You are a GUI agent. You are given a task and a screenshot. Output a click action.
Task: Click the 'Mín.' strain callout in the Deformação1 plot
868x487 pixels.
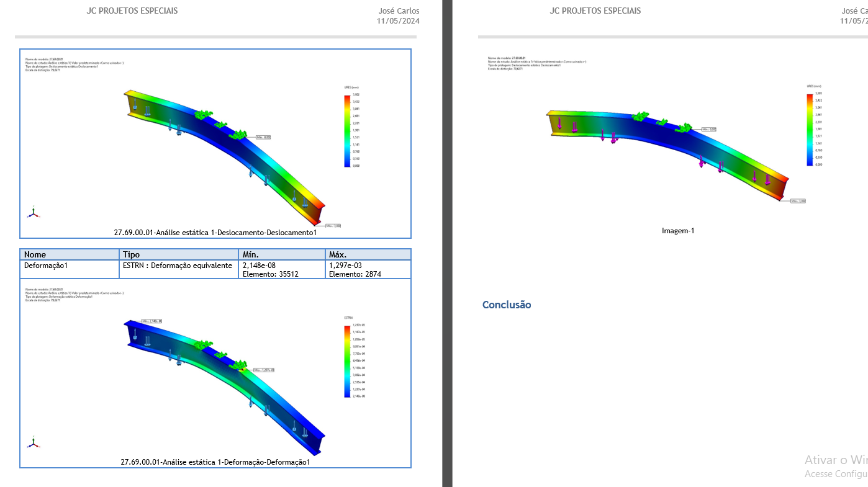point(152,321)
